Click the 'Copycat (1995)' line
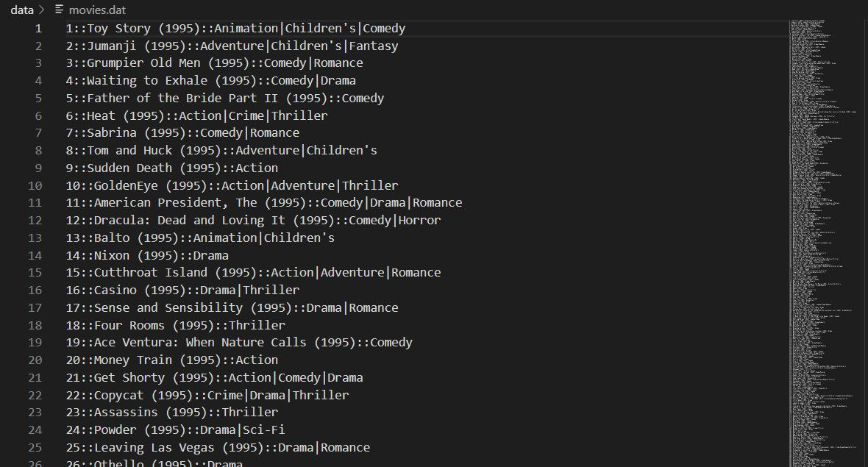The width and height of the screenshot is (868, 467). (207, 395)
